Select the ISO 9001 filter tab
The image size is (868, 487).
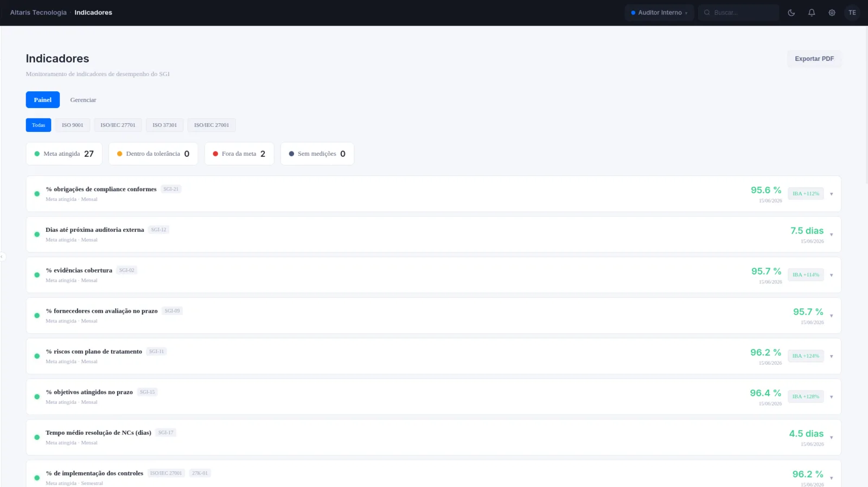click(73, 125)
